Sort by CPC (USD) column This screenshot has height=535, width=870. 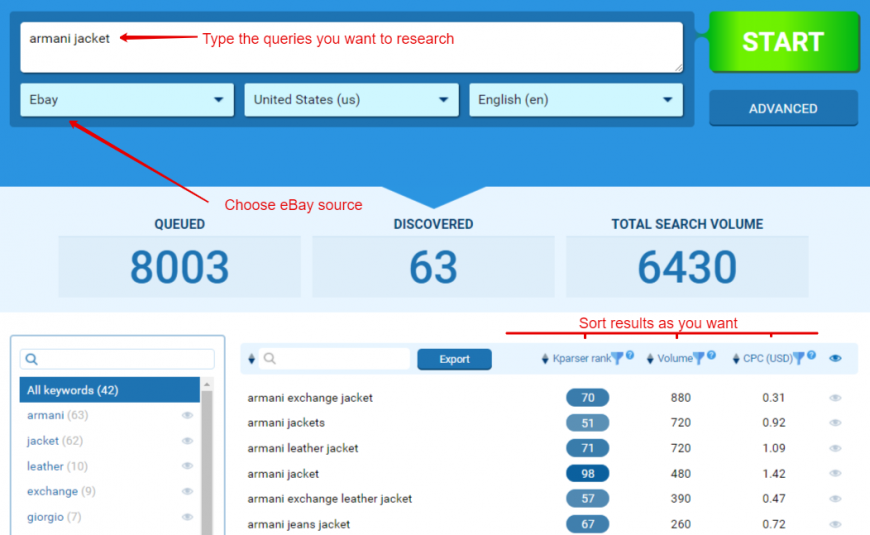pyautogui.click(x=762, y=359)
